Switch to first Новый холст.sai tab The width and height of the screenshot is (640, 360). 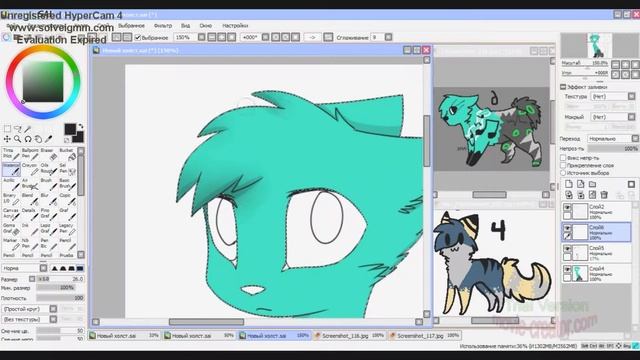click(x=124, y=336)
